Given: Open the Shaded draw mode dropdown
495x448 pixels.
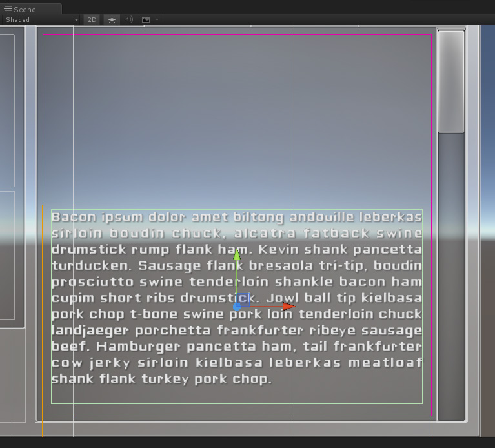Looking at the screenshot, I should 41,19.
